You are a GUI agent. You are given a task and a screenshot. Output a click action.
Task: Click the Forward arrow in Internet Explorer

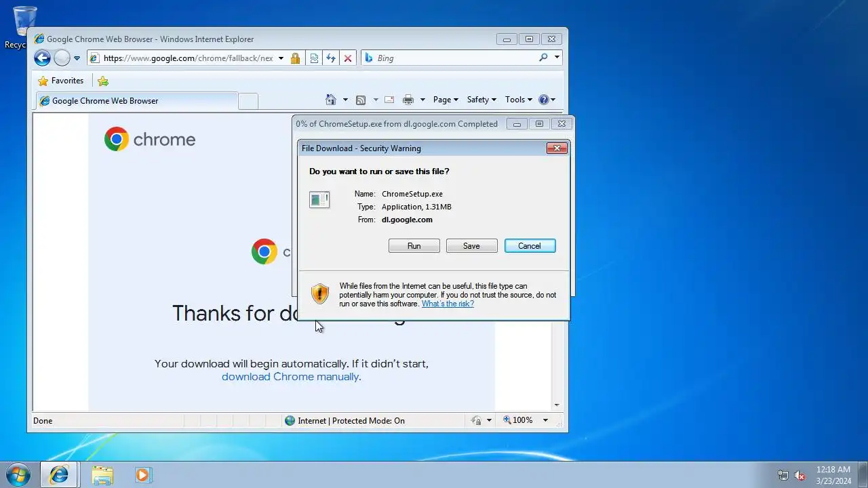(62, 58)
